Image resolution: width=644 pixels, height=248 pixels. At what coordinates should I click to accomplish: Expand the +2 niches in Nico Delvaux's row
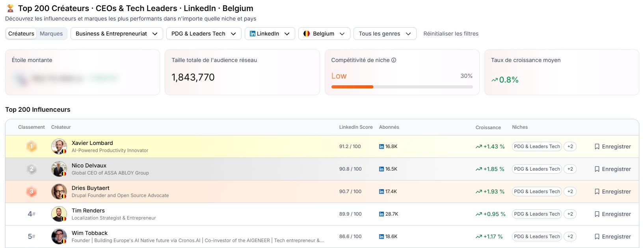coord(570,169)
